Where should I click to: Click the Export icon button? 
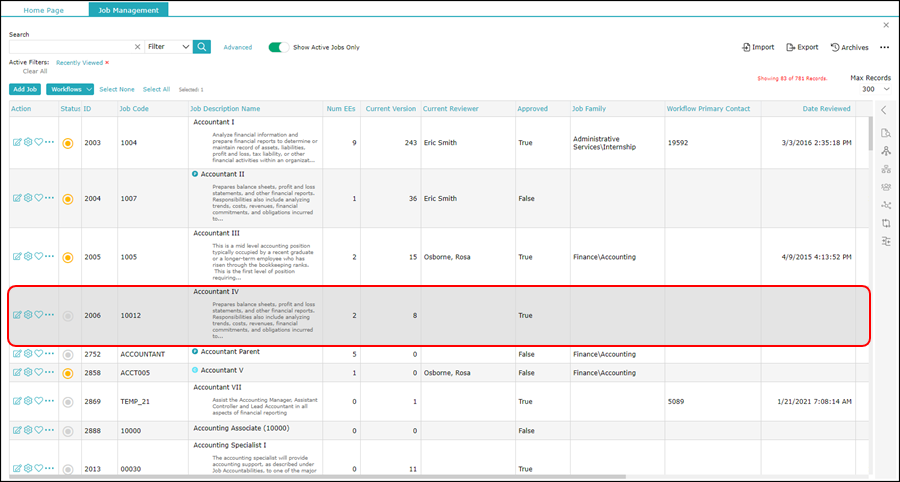tap(802, 47)
